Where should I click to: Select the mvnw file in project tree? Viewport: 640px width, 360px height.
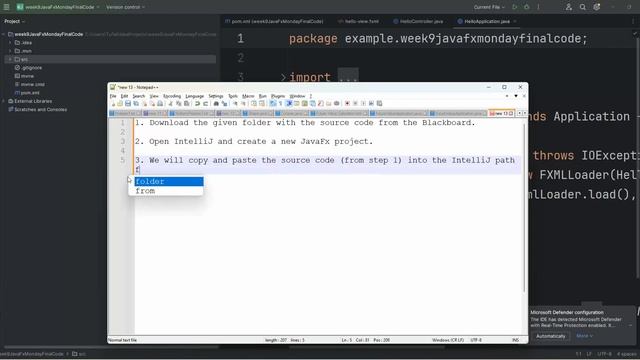click(x=24, y=76)
